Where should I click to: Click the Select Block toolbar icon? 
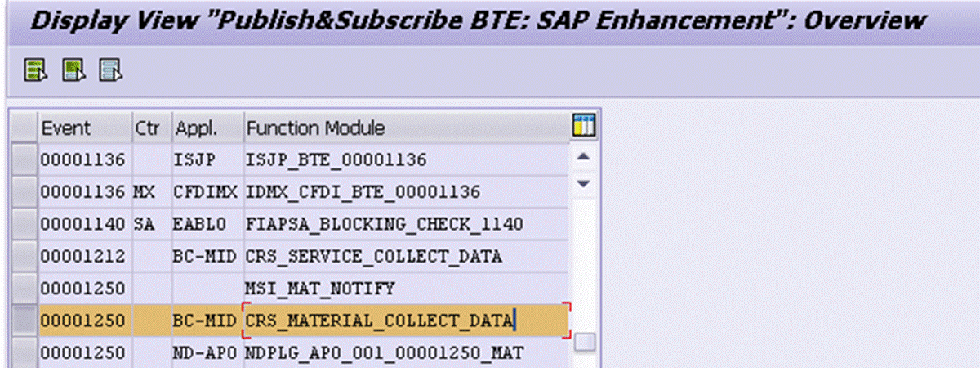[x=74, y=72]
